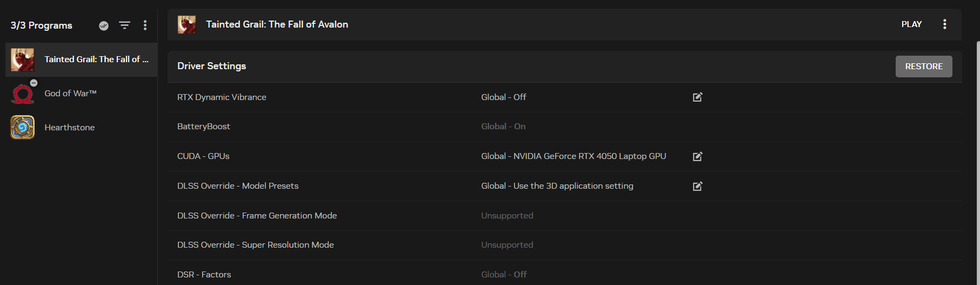Screen dimensions: 980x285
Task: Click the Tainted Grail: The Fall of Avalon title
Action: point(277,24)
